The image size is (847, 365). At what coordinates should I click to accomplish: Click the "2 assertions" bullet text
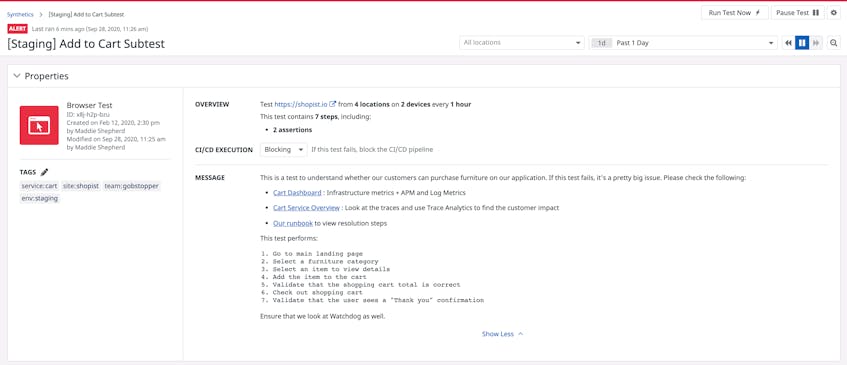click(x=292, y=130)
